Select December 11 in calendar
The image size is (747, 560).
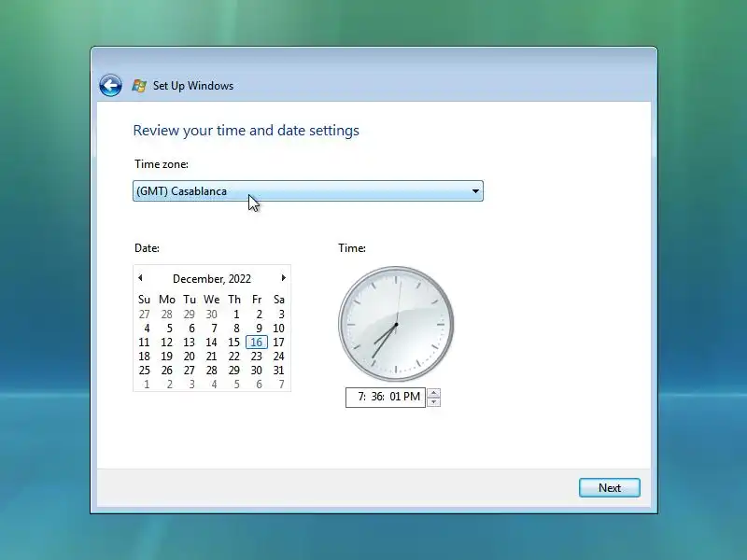(x=144, y=342)
